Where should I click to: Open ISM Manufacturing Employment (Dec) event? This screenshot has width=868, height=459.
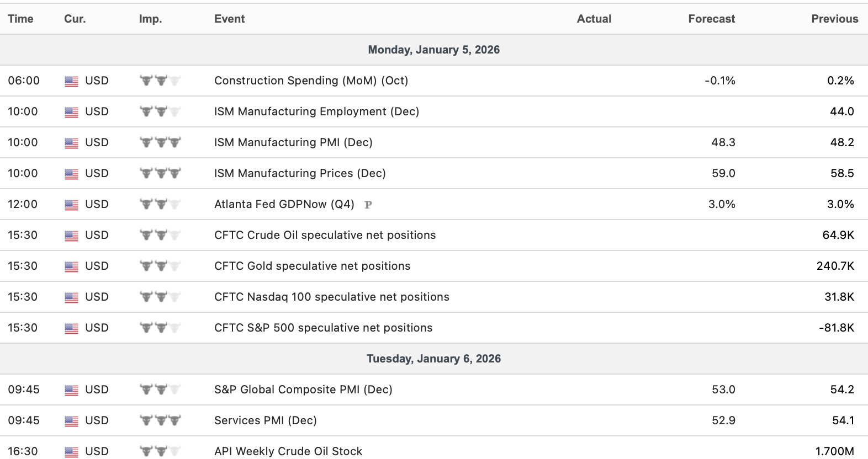tap(316, 111)
